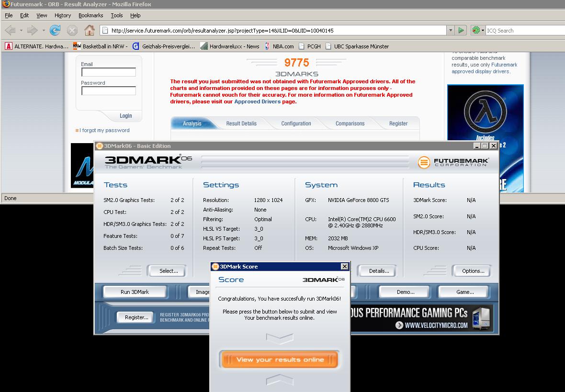Click the green Go arrow beside address bar
Screen dimensions: 565x392
461,30
